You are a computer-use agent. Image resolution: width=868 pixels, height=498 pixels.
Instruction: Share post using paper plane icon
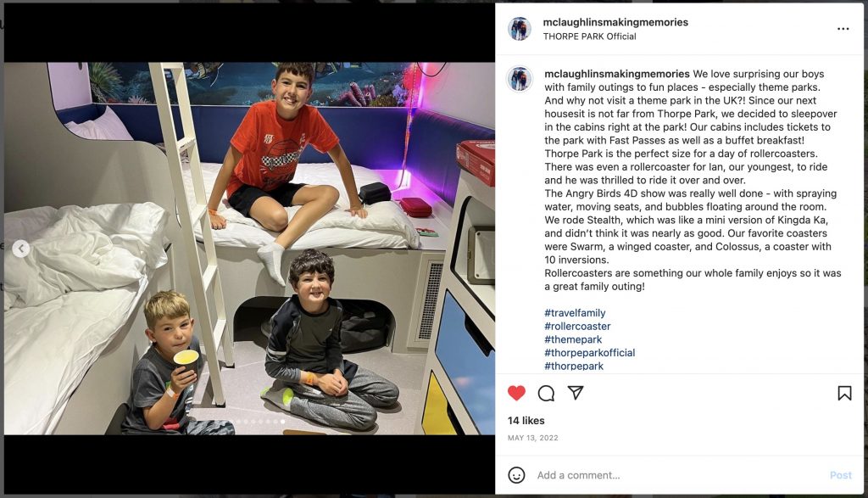[576, 393]
